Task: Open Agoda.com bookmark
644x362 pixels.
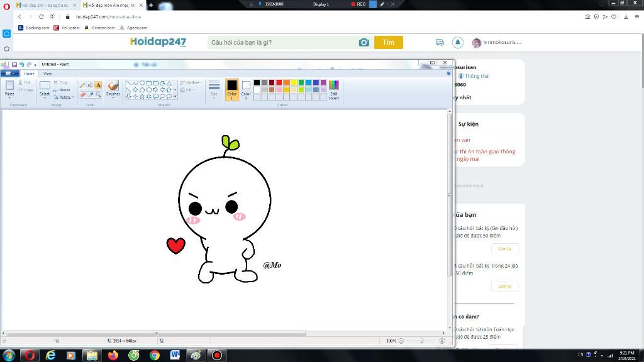Action: point(133,28)
